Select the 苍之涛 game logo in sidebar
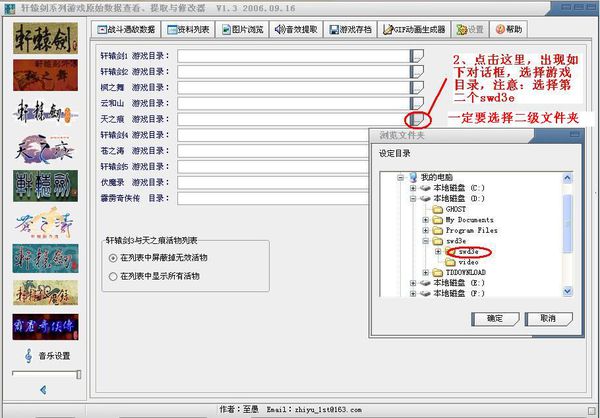600x418 pixels. [x=45, y=222]
